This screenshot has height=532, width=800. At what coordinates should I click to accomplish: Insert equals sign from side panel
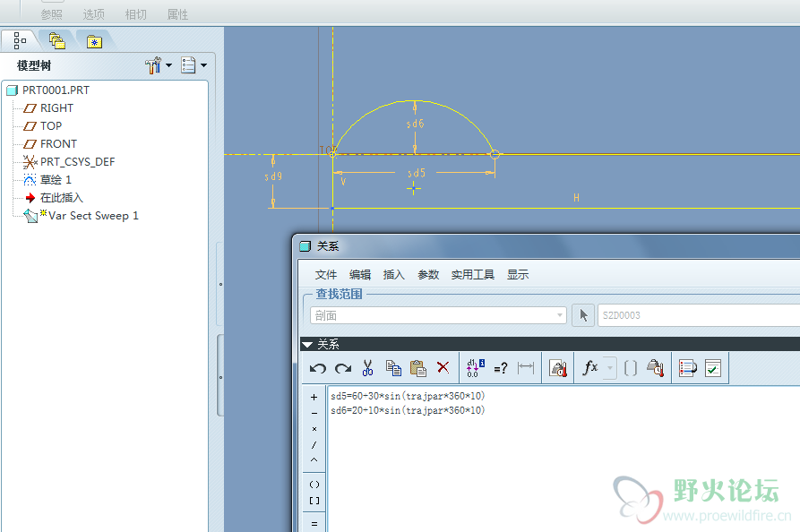pyautogui.click(x=314, y=524)
